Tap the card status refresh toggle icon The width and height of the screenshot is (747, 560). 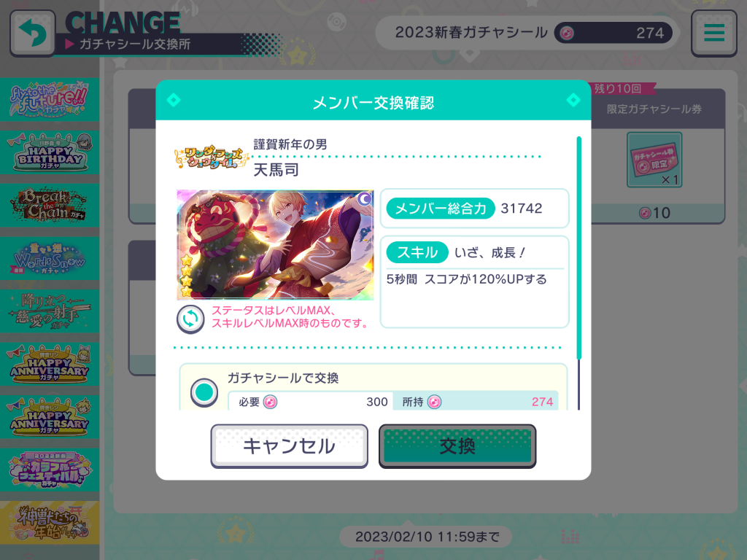[x=190, y=319]
